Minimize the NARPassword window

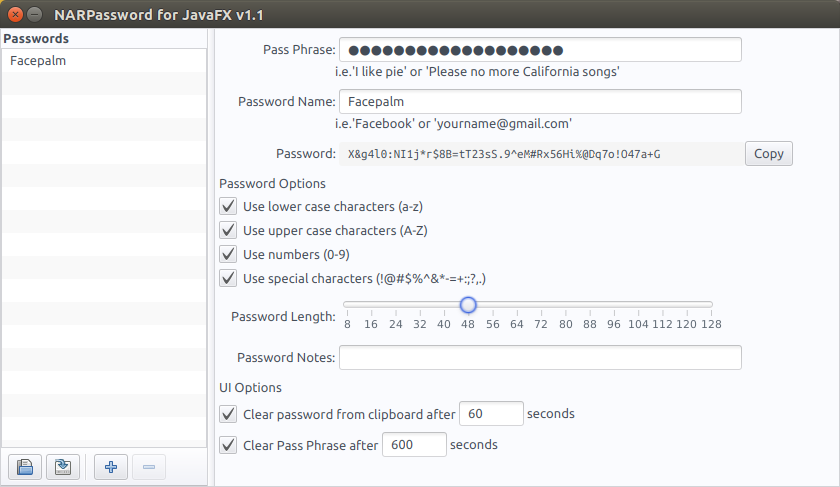point(35,15)
